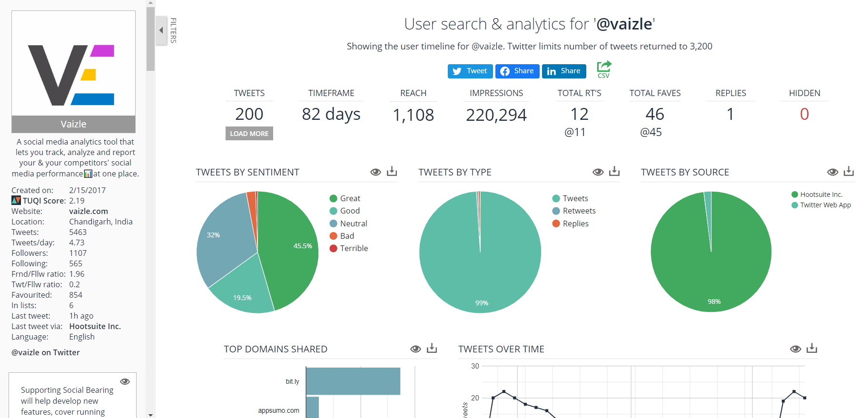Toggle visibility of Tweets by Type chart
Image resolution: width=868 pixels, height=418 pixels.
(598, 172)
